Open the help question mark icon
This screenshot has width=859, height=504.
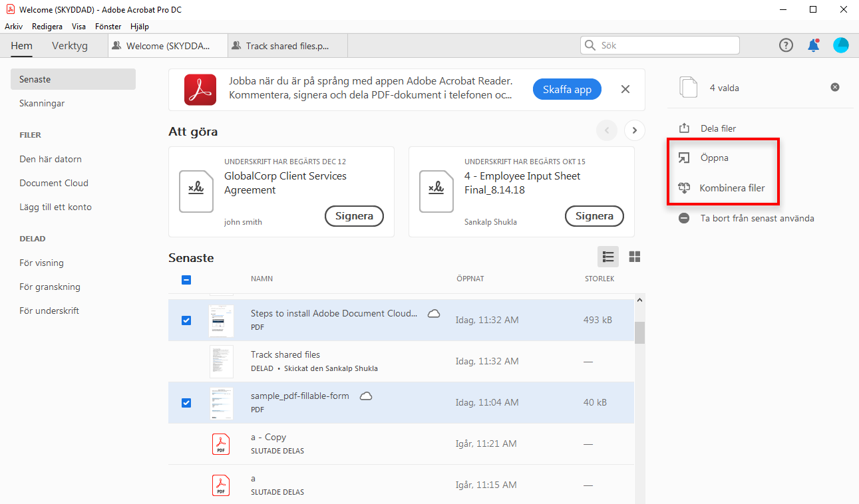[x=786, y=45]
